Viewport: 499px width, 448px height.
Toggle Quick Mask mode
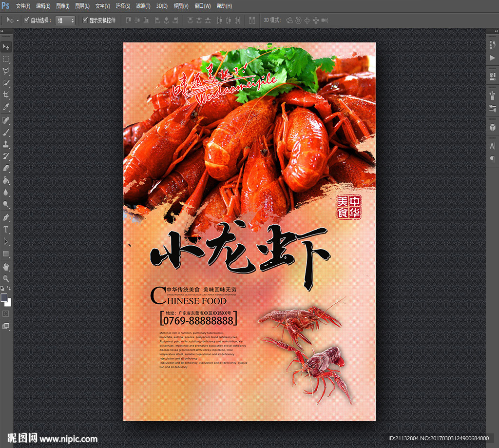point(6,314)
